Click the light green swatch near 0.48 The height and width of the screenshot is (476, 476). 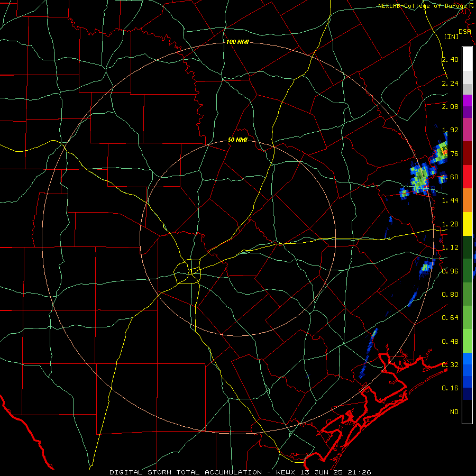click(x=467, y=341)
